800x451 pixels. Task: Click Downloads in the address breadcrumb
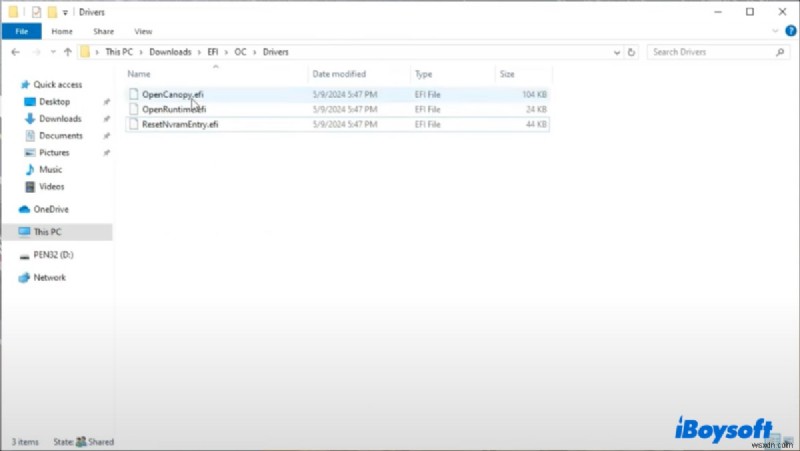[170, 52]
